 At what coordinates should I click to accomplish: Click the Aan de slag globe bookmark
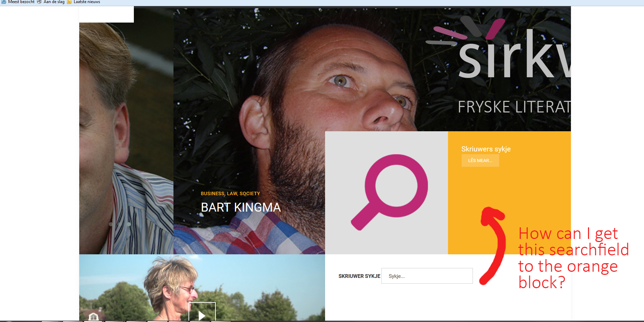pos(51,2)
